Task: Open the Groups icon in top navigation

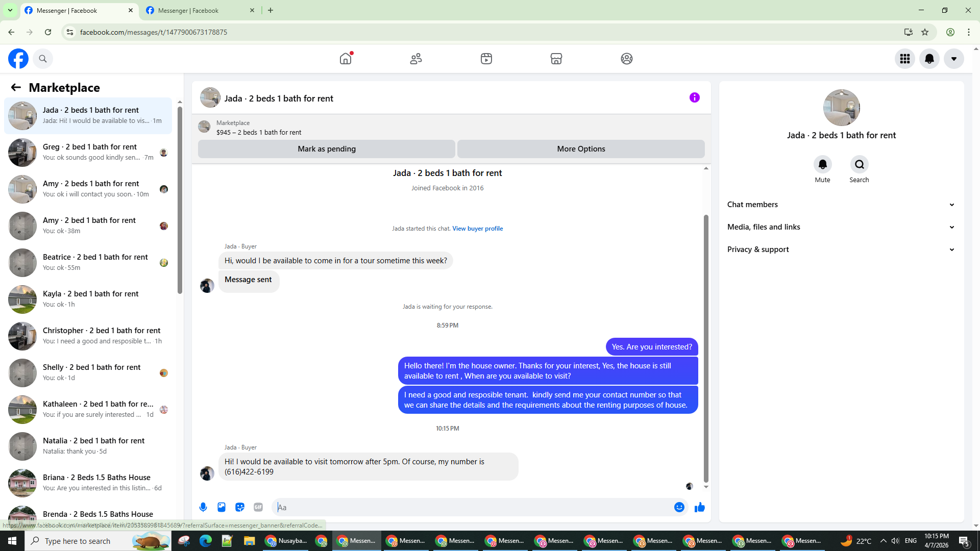Action: pyautogui.click(x=627, y=59)
